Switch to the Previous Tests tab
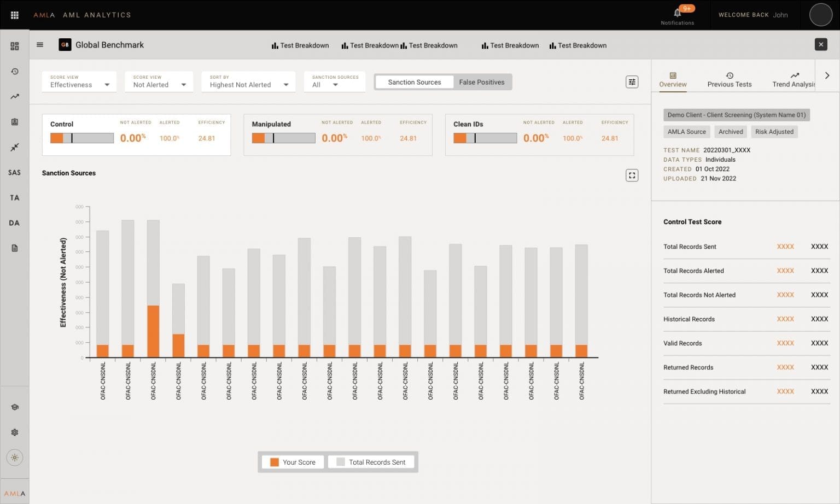840x504 pixels. point(729,79)
